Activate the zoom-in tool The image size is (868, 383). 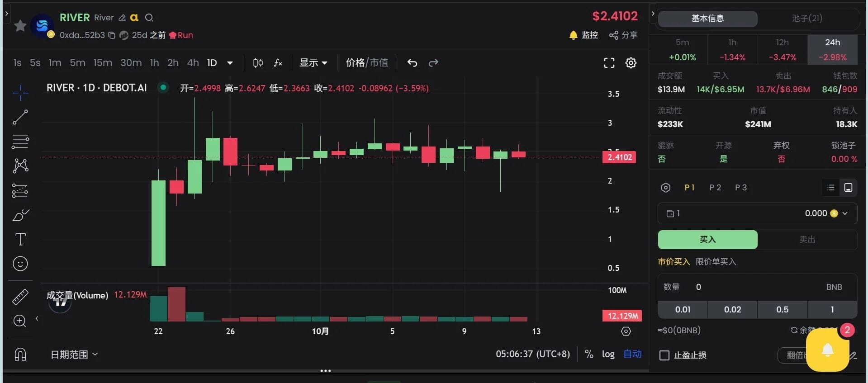point(19,321)
